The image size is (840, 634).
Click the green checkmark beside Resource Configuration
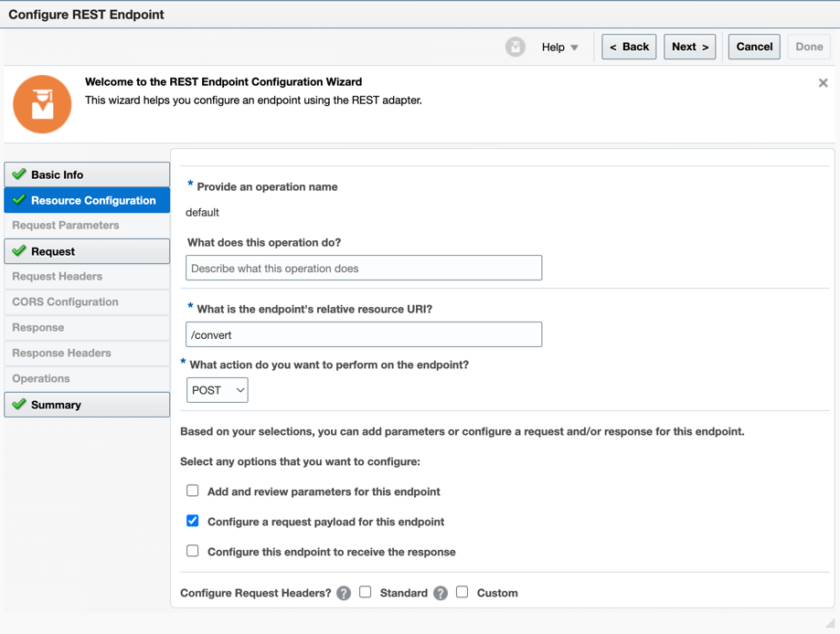(x=19, y=199)
